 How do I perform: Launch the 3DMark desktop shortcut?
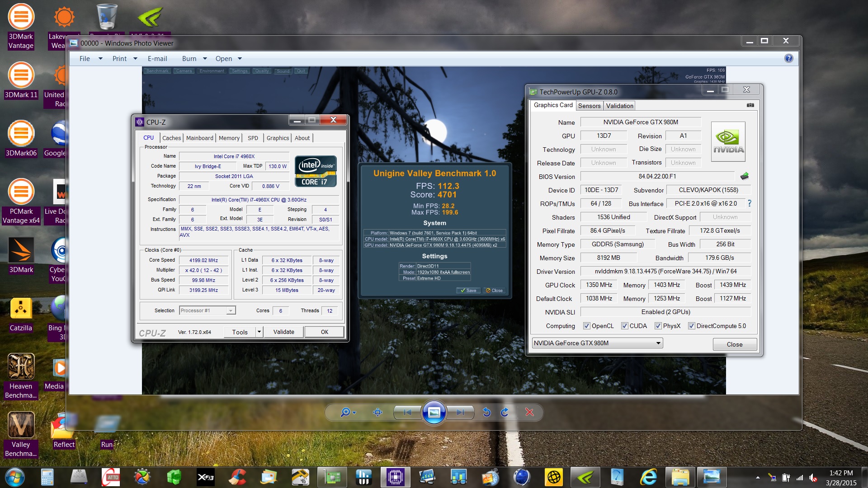pos(21,255)
